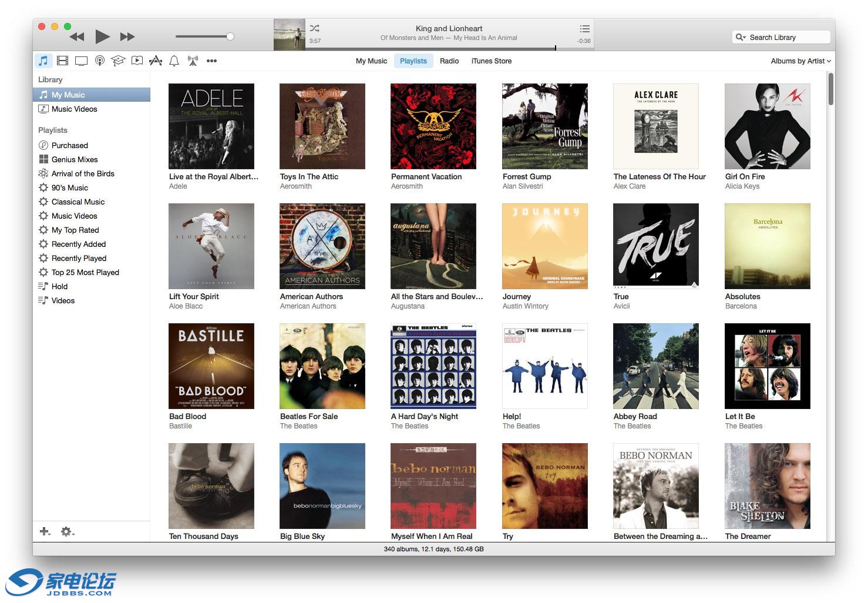Select My Music in the sidebar
This screenshot has height=603, width=868.
(92, 95)
